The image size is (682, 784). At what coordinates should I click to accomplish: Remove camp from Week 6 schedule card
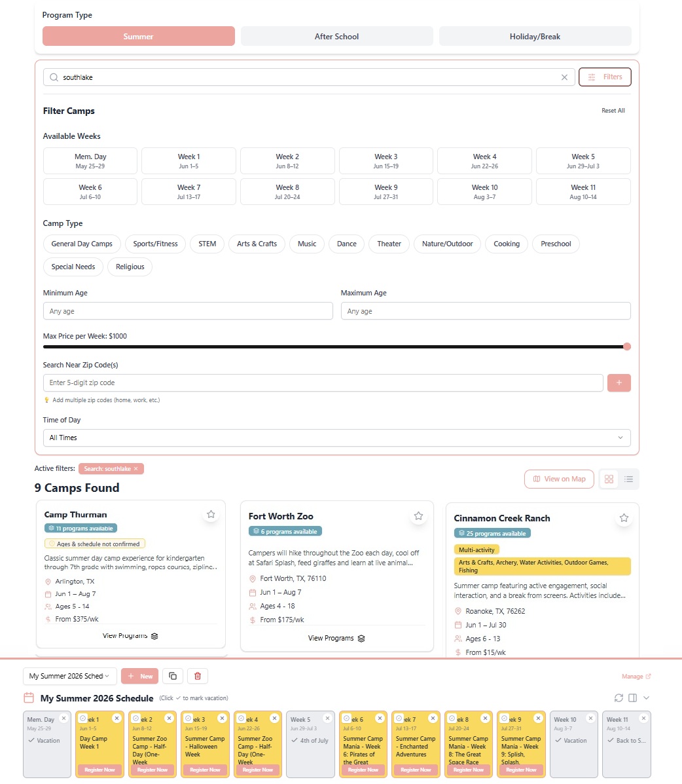click(x=380, y=718)
